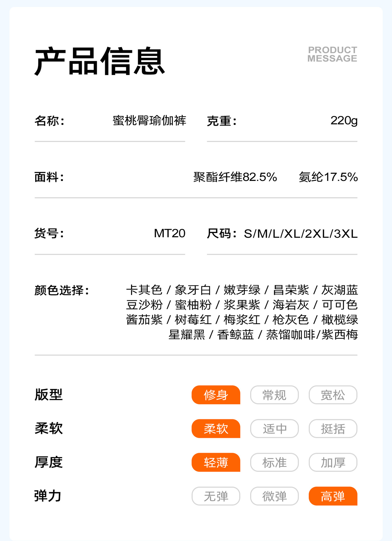The height and width of the screenshot is (541, 392).
Task: Click the 220g weight value
Action: pos(344,121)
